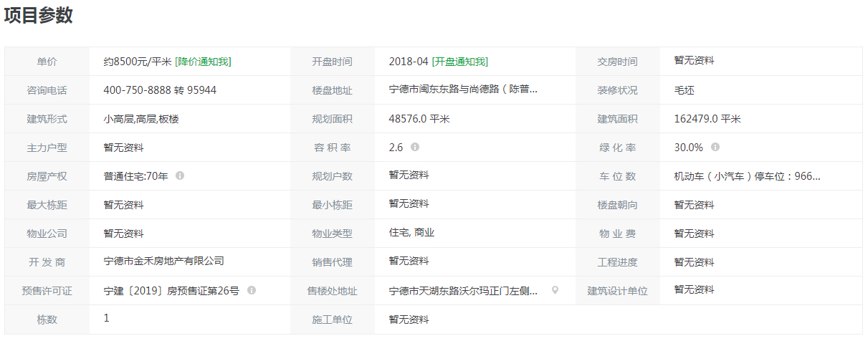Click the 单价 value 约8500元/平米

point(138,62)
